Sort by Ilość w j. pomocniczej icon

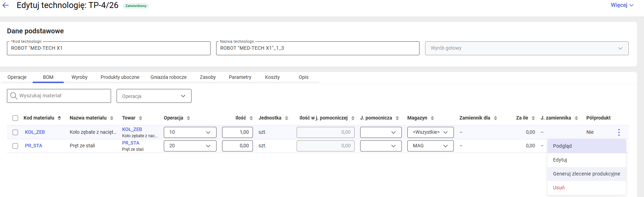pyautogui.click(x=353, y=118)
